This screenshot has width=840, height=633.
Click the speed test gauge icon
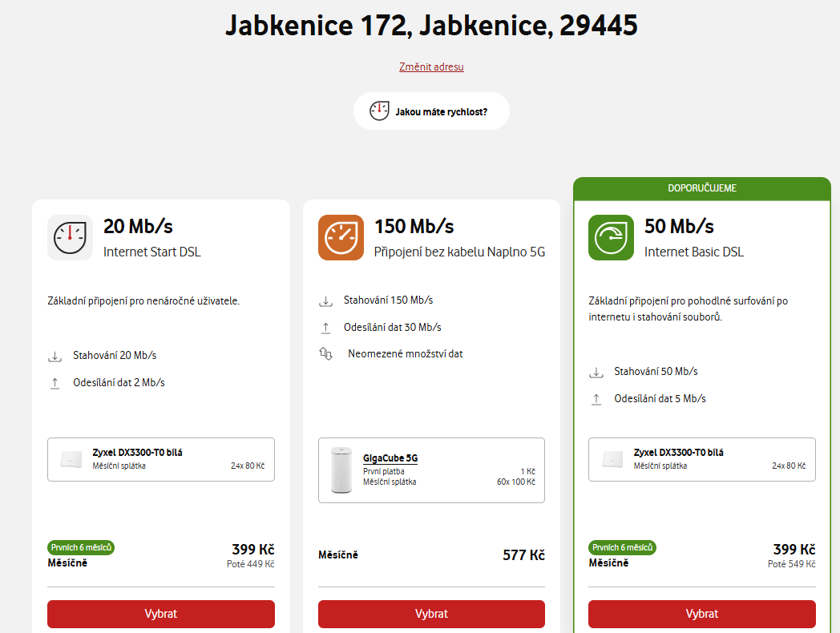tap(380, 111)
